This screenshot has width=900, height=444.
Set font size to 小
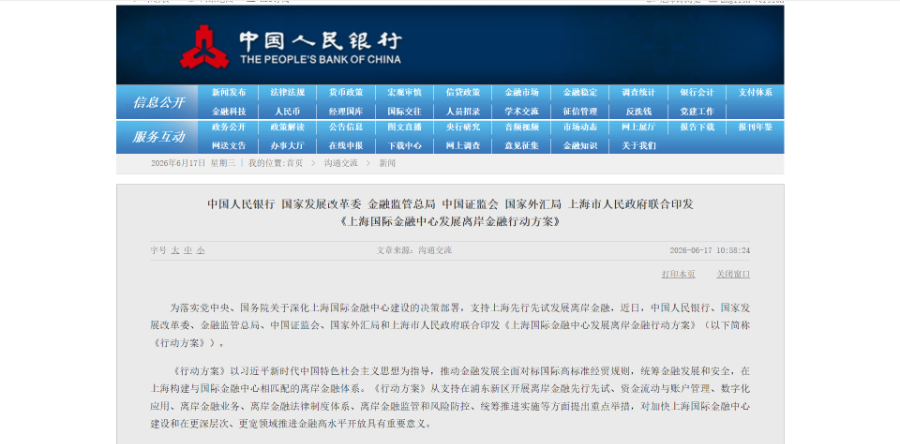[x=200, y=251]
